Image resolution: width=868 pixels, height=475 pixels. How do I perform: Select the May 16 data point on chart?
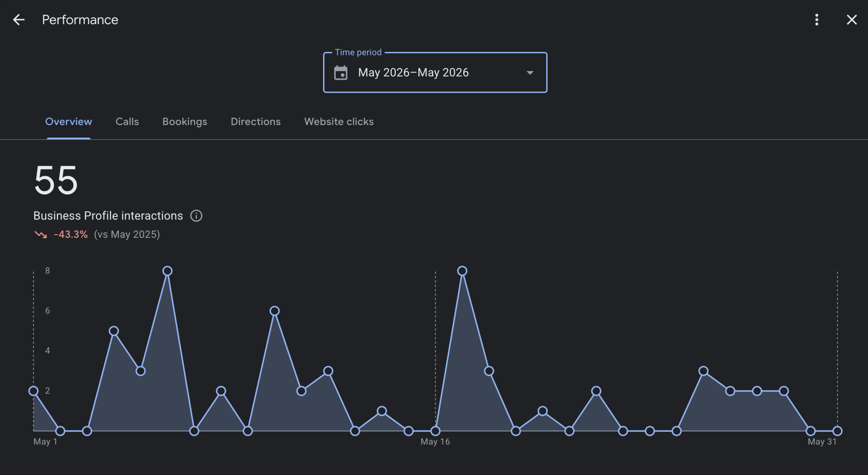(435, 431)
